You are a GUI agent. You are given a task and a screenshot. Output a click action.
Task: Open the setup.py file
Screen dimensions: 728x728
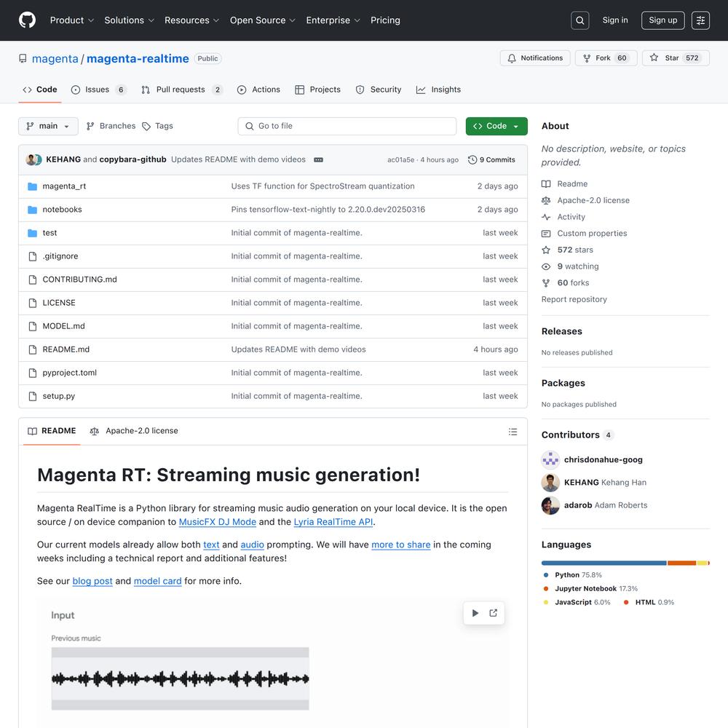(58, 396)
